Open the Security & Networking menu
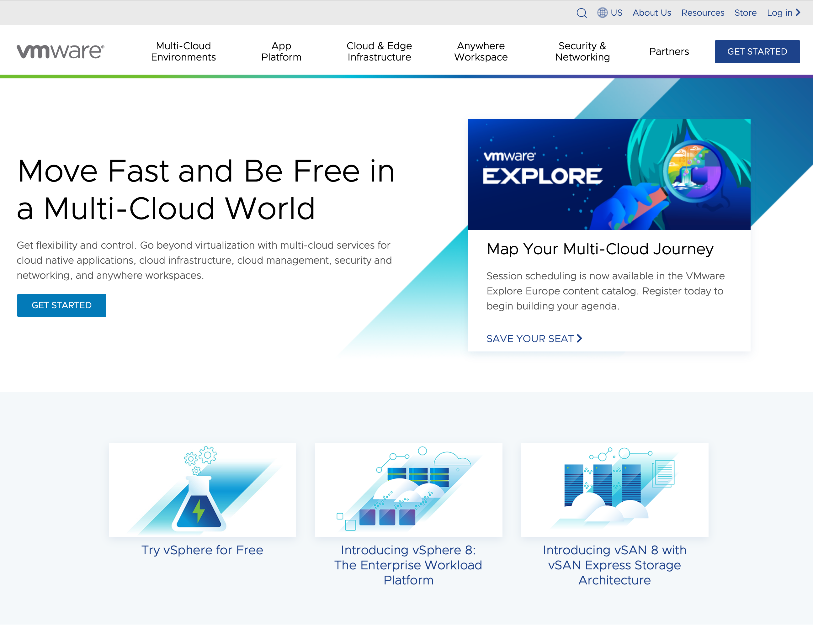The image size is (813, 644). (582, 51)
